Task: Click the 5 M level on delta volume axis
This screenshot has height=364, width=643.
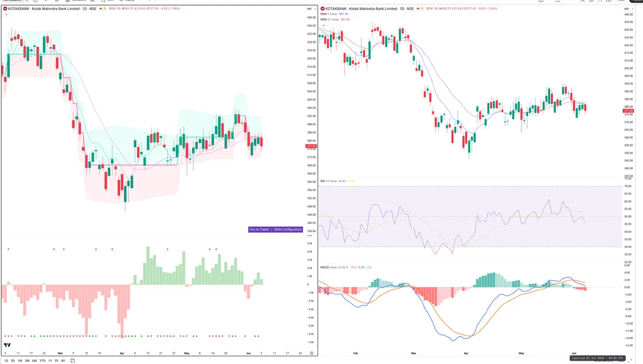Action: coord(310,243)
